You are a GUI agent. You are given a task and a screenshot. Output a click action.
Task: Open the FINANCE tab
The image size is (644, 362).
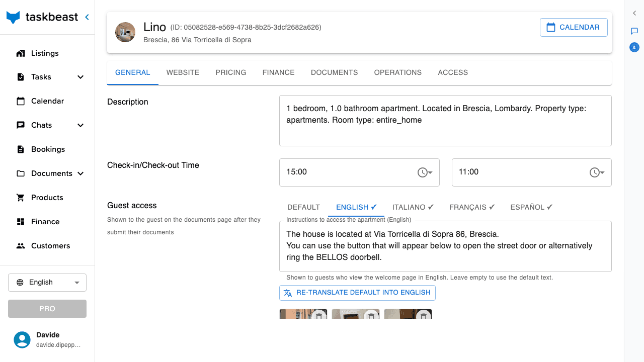point(279,72)
